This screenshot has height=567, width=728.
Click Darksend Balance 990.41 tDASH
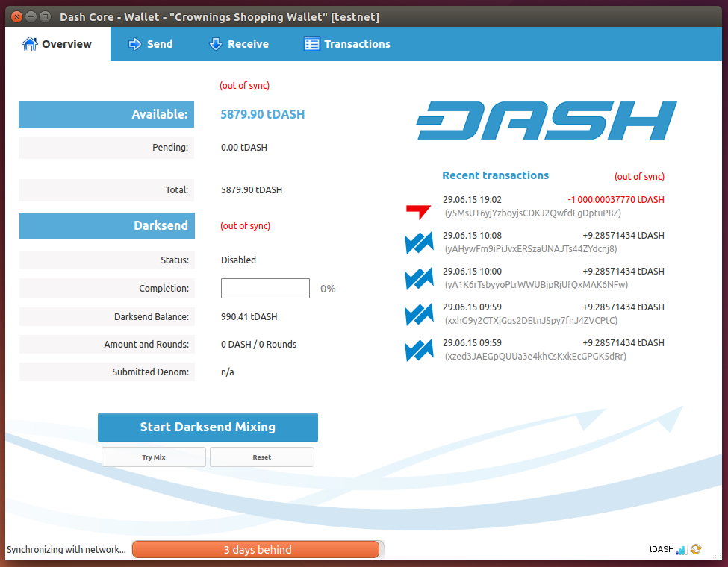[x=249, y=317]
